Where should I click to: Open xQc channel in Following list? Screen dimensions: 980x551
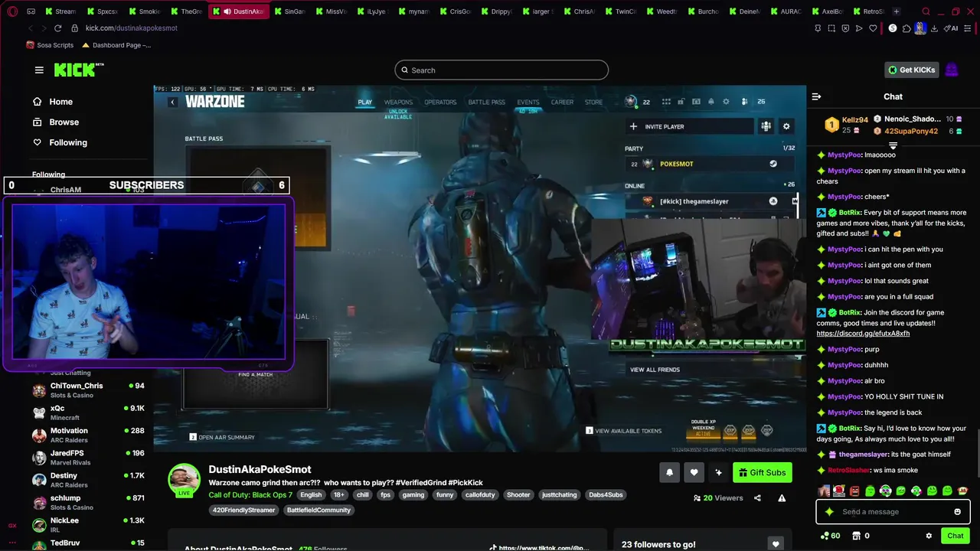pyautogui.click(x=88, y=412)
